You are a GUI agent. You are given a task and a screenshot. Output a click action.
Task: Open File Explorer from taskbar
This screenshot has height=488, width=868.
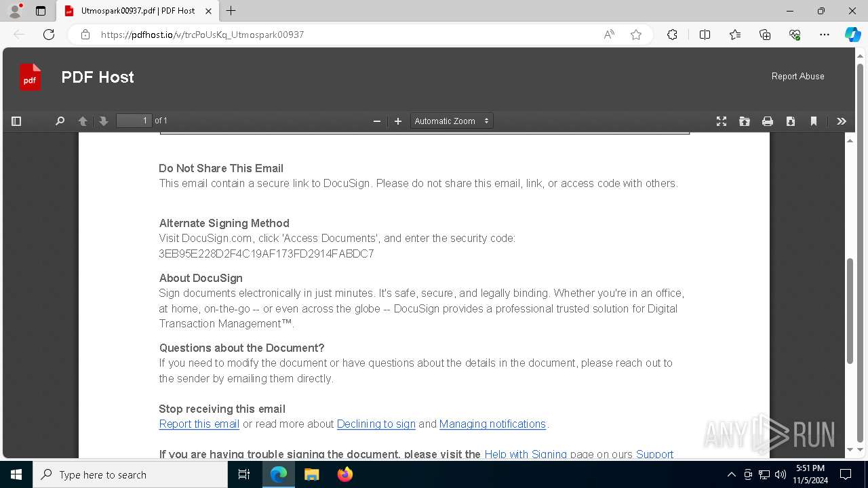pos(311,474)
